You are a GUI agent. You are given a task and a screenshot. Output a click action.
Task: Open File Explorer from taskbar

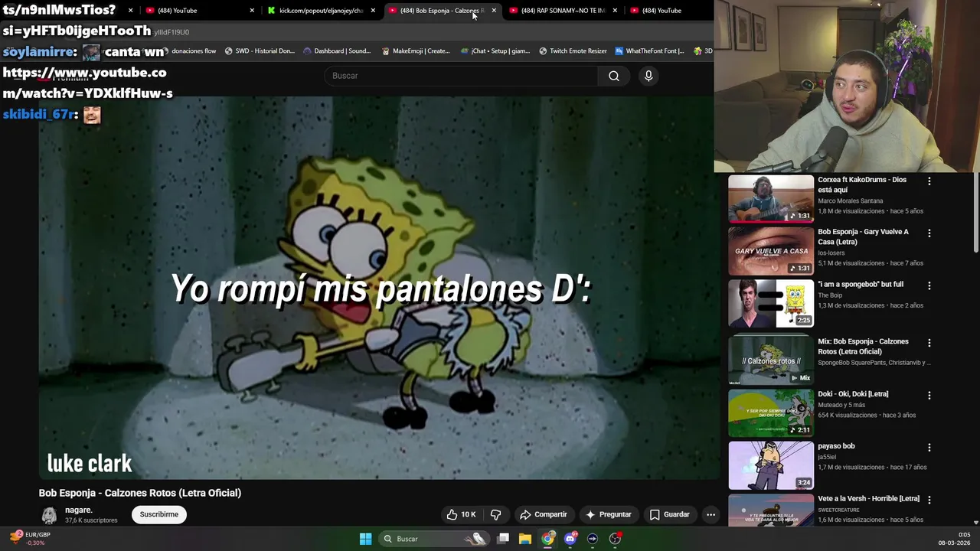(525, 539)
